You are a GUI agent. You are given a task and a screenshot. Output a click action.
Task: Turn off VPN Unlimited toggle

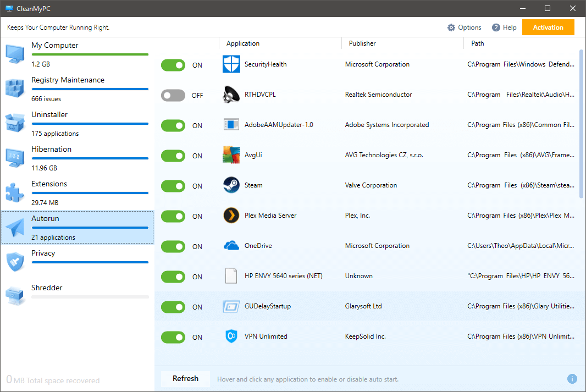tap(173, 338)
